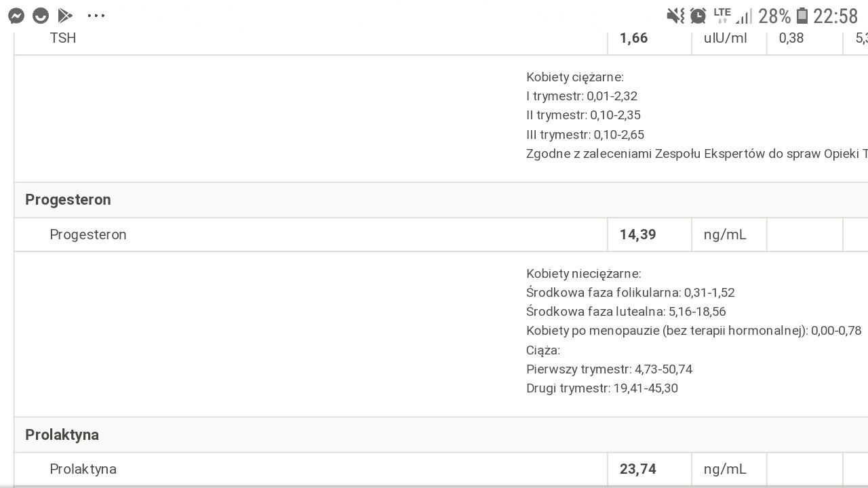The width and height of the screenshot is (868, 488).
Task: Click the TSH unit uIU/ml cell
Action: pyautogui.click(x=726, y=39)
